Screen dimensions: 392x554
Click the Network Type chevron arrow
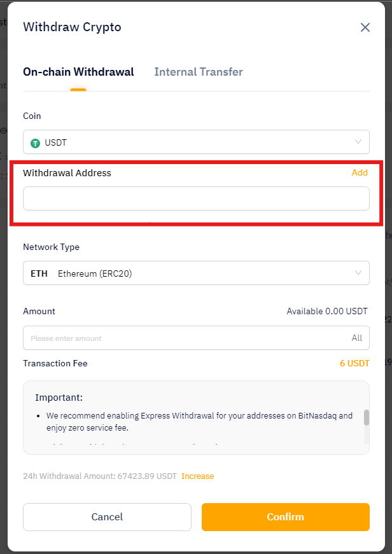point(358,274)
